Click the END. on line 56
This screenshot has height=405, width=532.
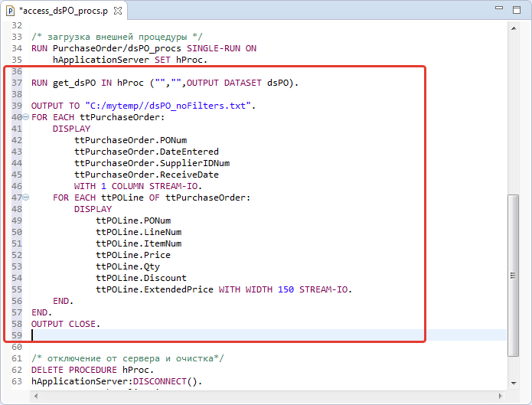coord(63,301)
